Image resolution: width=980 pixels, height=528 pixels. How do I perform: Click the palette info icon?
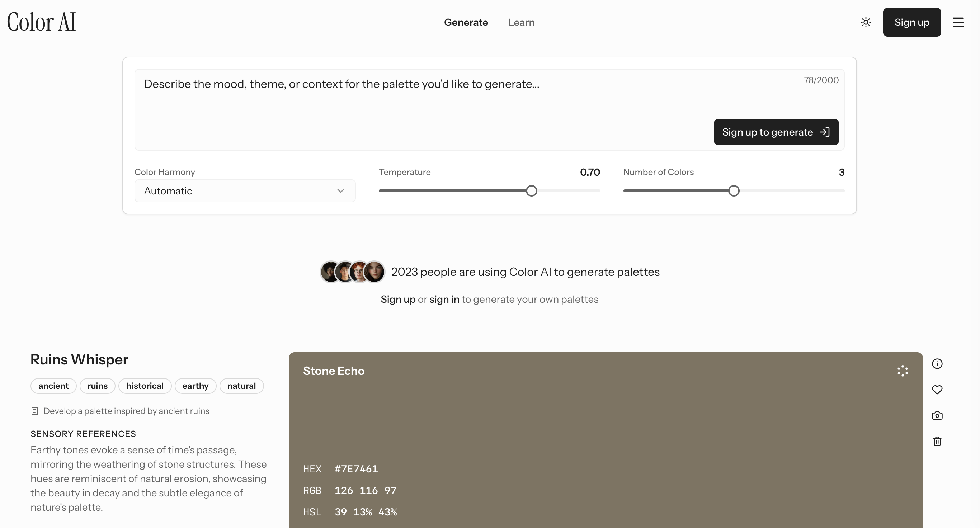click(937, 364)
